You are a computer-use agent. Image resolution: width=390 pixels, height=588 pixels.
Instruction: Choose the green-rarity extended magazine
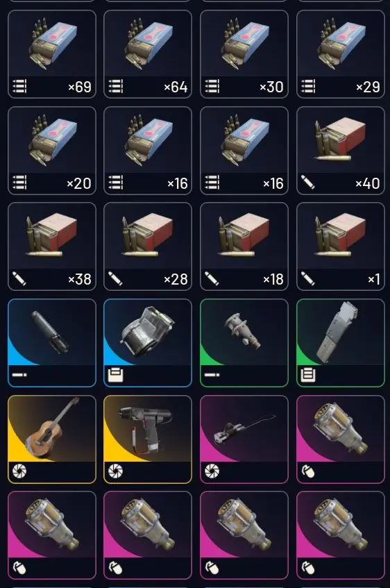(341, 343)
